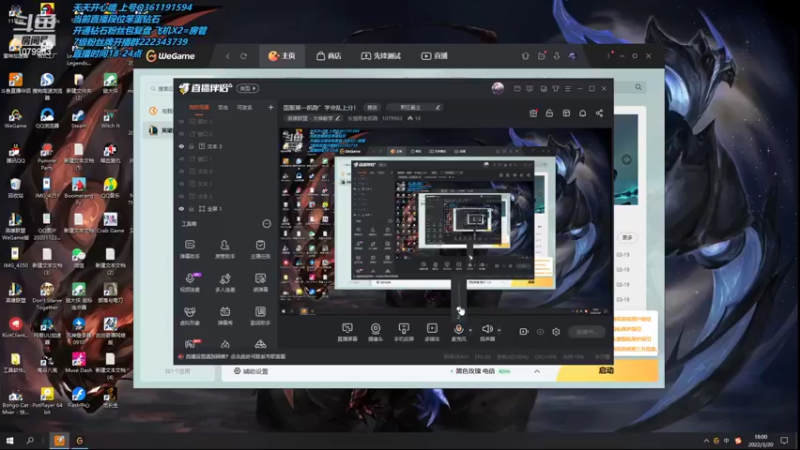Select the first scene tab in 直播伴侣

coord(199,108)
